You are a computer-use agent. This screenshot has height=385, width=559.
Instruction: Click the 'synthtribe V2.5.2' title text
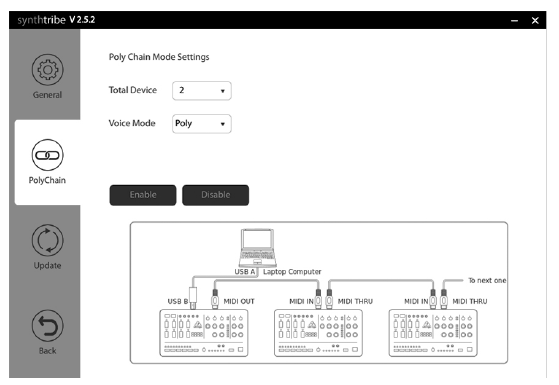pos(56,20)
